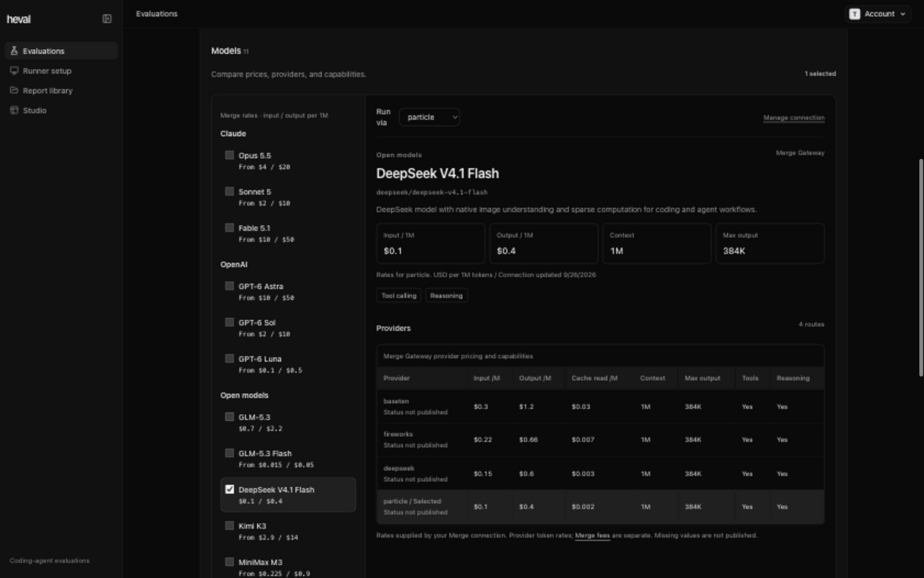Click the Max output column header
The height and width of the screenshot is (578, 924).
(702, 378)
